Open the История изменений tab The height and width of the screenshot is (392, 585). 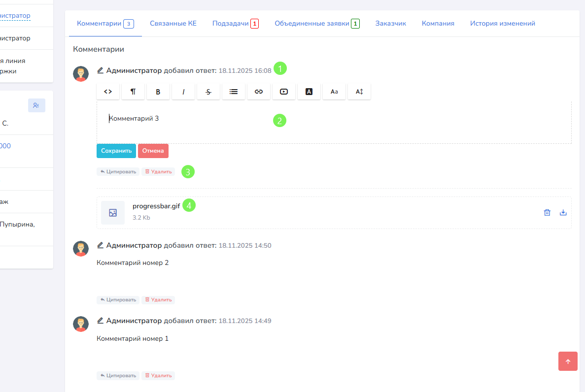(x=502, y=24)
